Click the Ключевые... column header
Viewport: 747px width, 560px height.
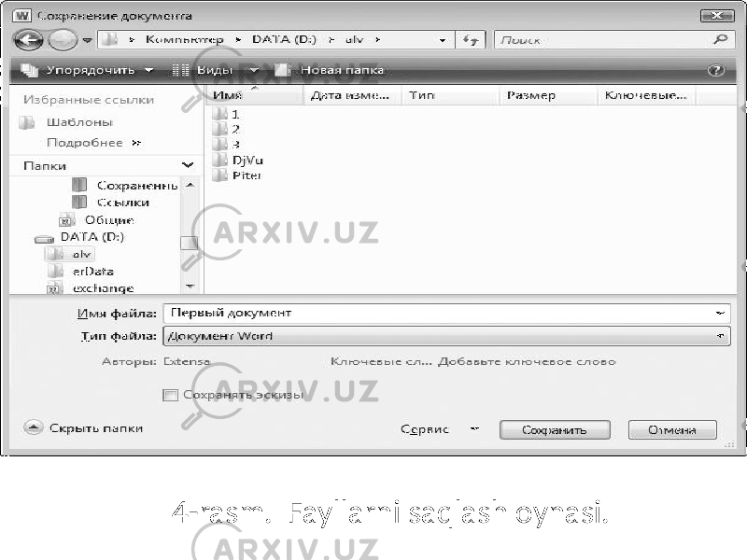(x=646, y=95)
